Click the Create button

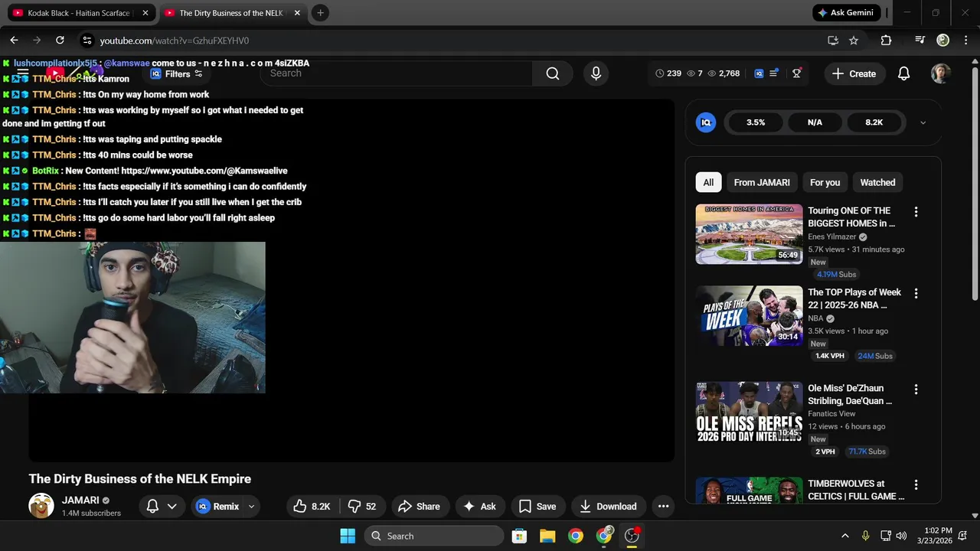(x=854, y=73)
